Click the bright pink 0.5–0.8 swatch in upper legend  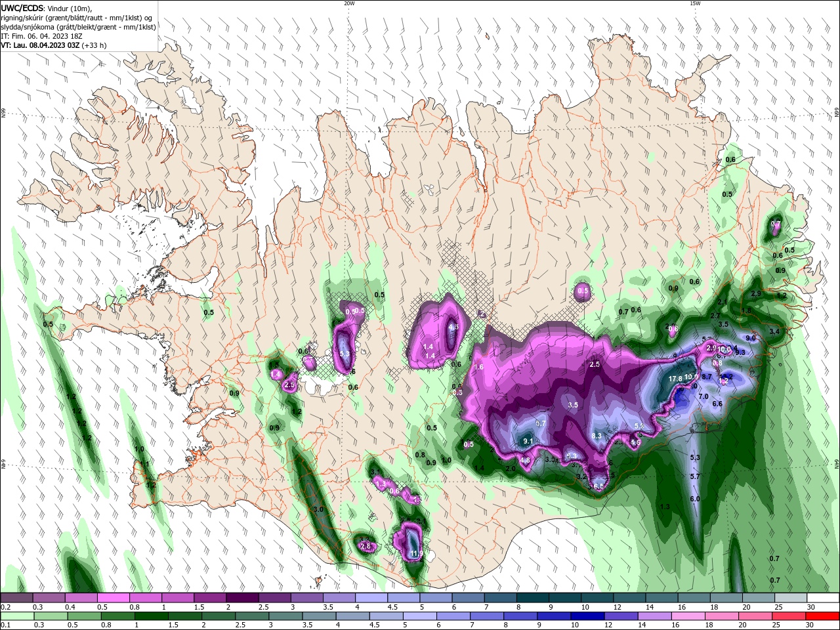[x=113, y=598]
